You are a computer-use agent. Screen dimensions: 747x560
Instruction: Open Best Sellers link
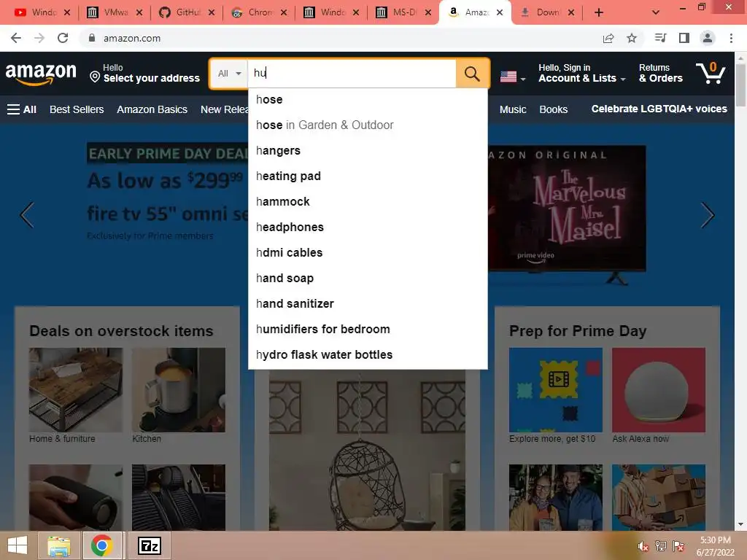[x=77, y=109]
